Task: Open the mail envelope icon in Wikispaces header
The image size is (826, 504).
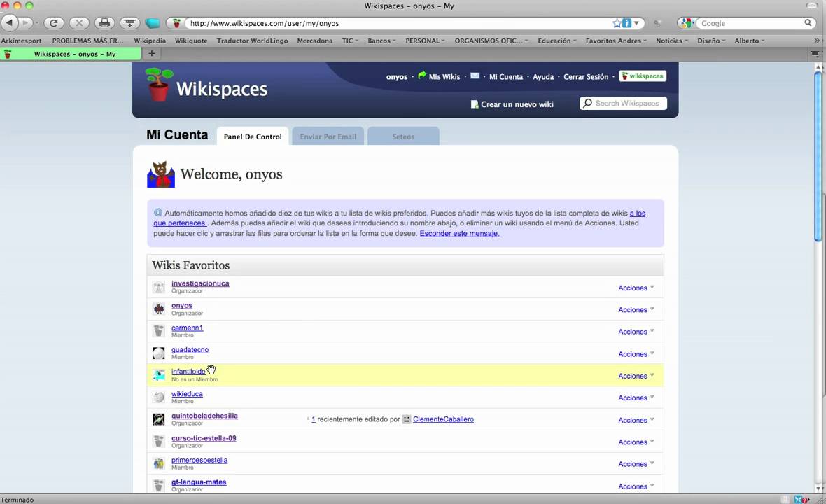Action: (475, 76)
